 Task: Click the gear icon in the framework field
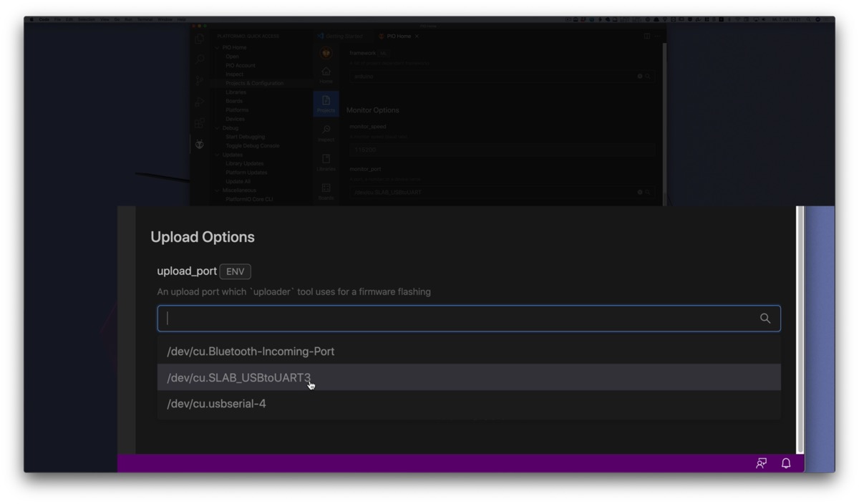(x=640, y=76)
